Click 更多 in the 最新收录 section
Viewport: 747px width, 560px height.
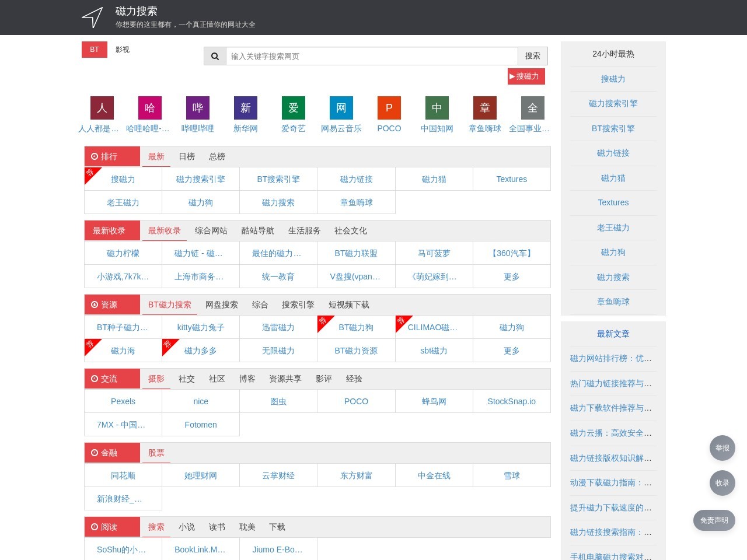click(512, 276)
